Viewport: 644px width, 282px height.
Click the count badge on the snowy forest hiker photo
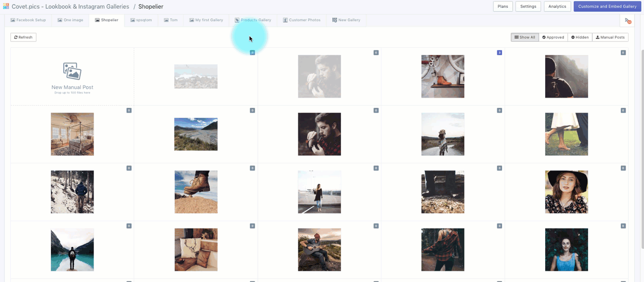(x=129, y=168)
